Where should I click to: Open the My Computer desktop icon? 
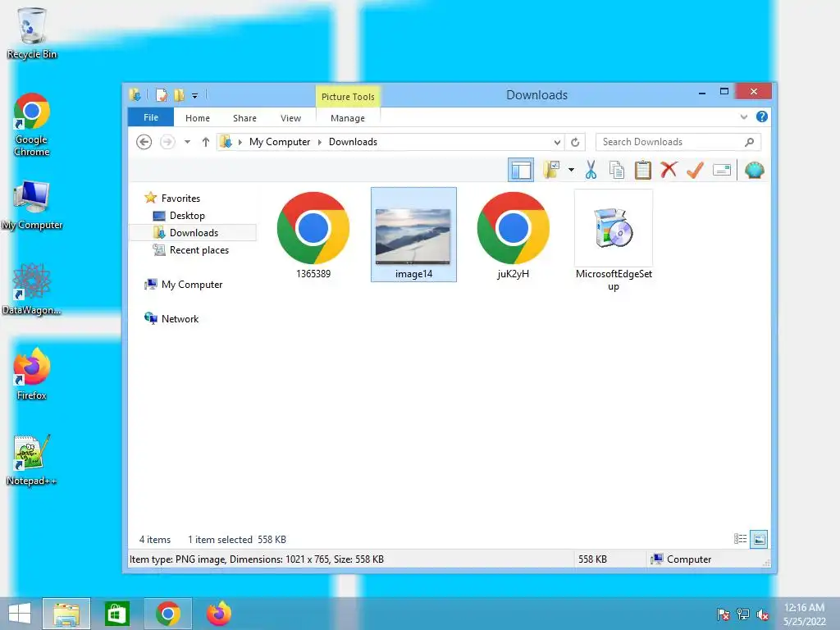point(32,205)
